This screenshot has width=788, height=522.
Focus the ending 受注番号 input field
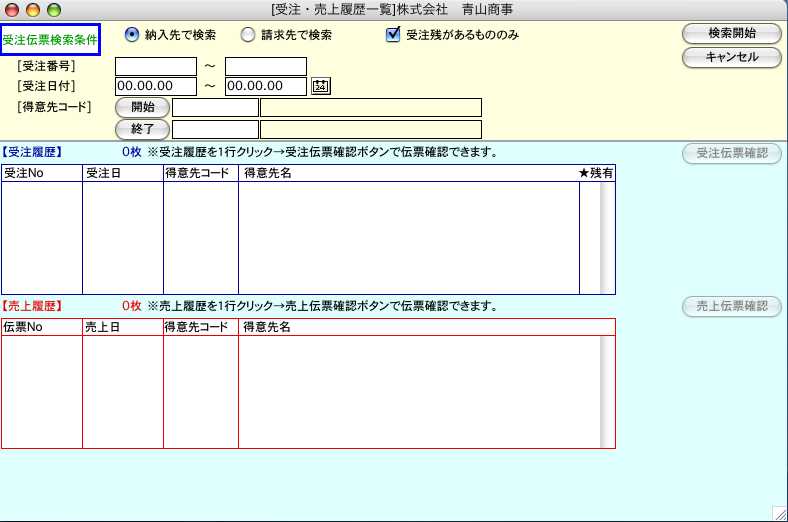click(x=265, y=66)
